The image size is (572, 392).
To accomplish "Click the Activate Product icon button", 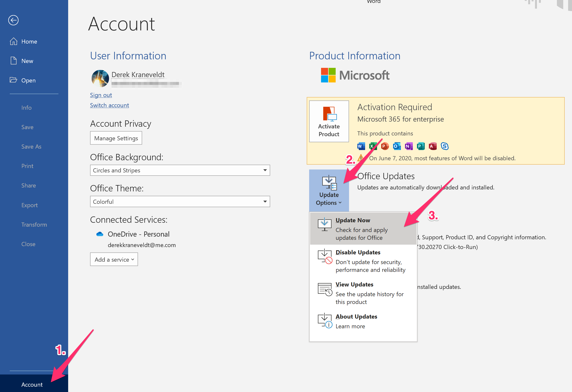I will click(329, 121).
